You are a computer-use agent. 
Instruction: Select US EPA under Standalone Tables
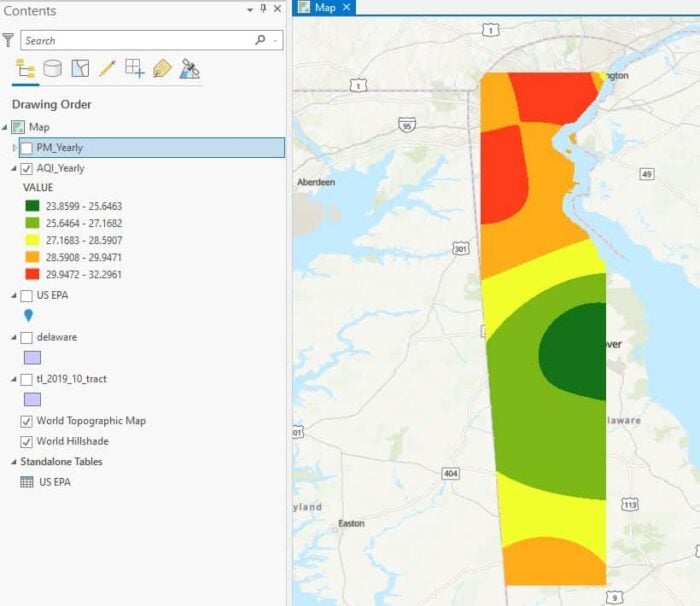[x=55, y=482]
